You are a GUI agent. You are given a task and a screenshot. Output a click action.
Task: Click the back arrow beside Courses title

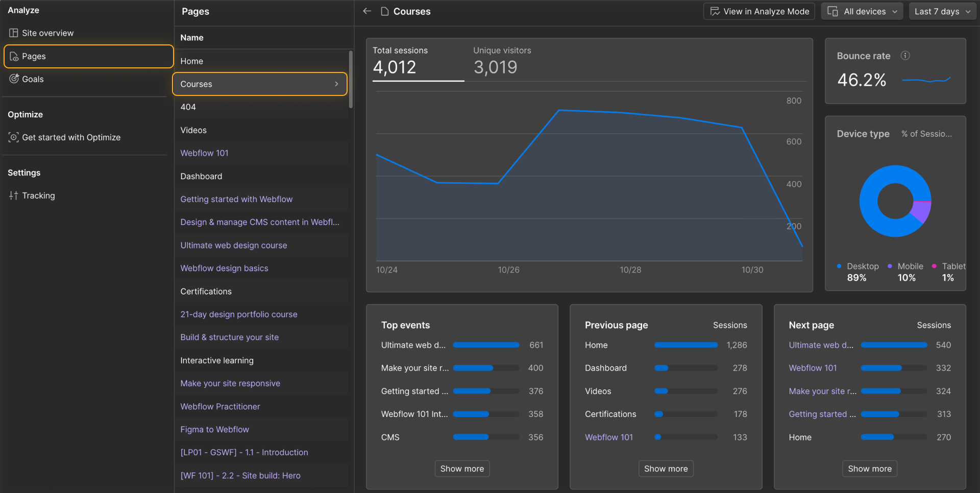(367, 11)
